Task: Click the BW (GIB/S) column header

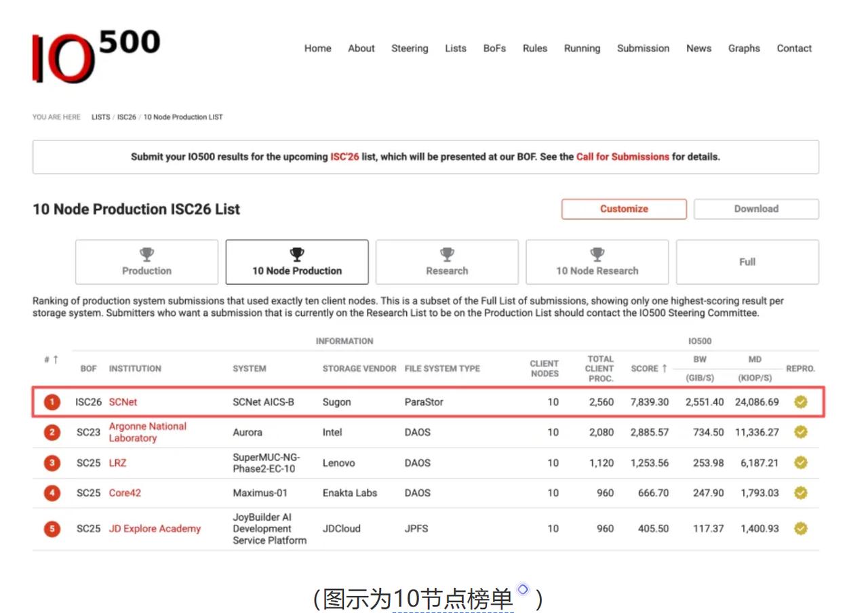Action: [x=700, y=368]
